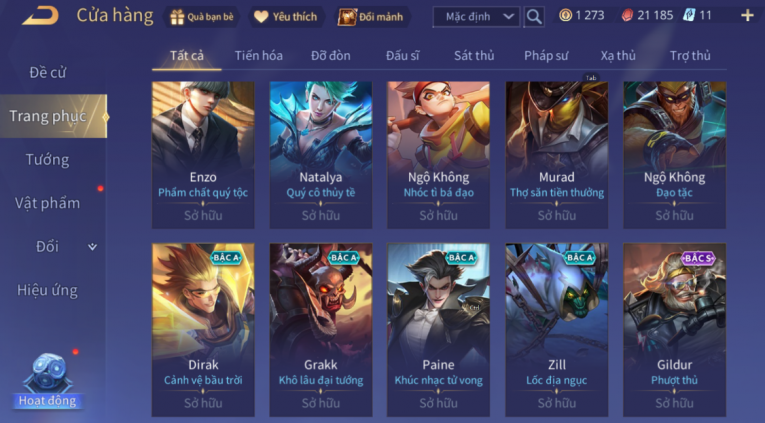Expand the Đổi sidebar chevron
The width and height of the screenshot is (765, 423).
click(92, 247)
